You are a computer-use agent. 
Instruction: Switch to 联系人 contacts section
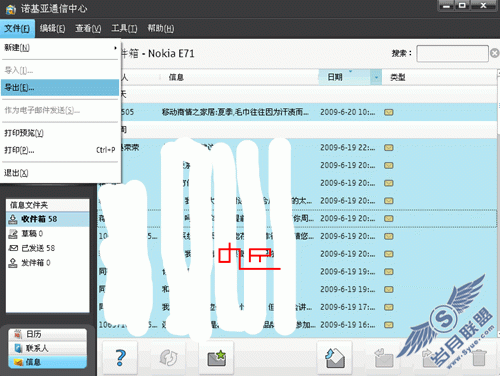(48, 348)
